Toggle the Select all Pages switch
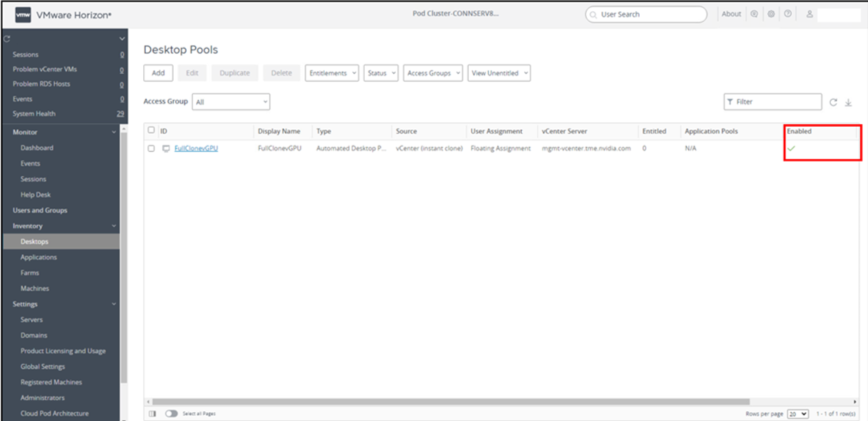The image size is (868, 421). 171,413
